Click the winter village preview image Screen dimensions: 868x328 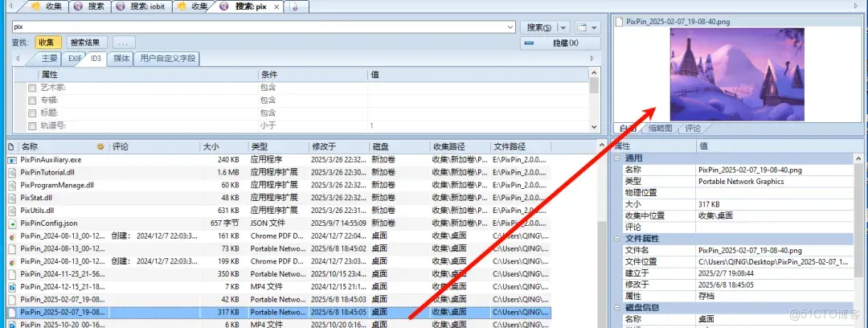click(x=736, y=74)
